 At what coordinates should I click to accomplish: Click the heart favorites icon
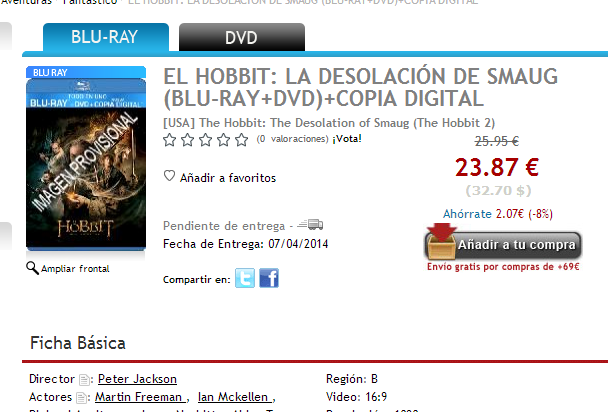[x=169, y=176]
